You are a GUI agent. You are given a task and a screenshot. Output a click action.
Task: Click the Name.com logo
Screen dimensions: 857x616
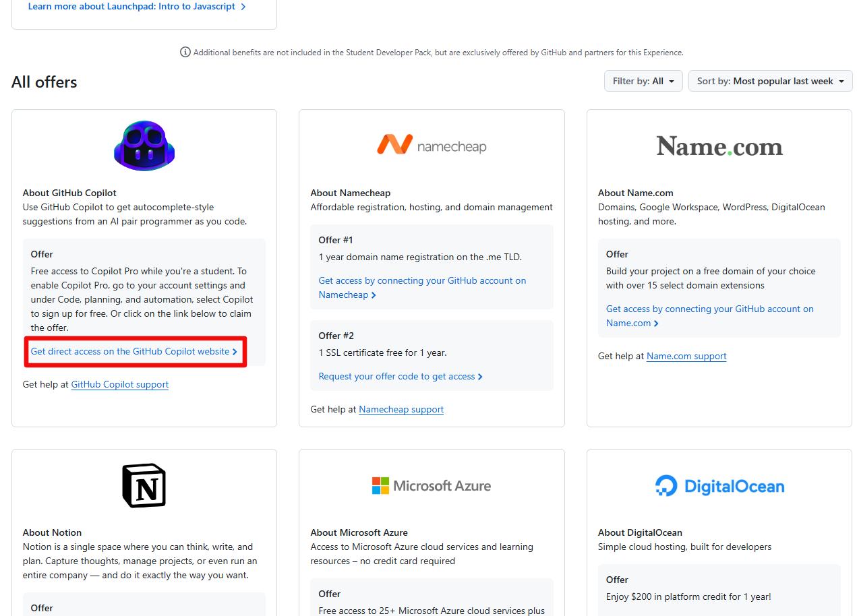pyautogui.click(x=719, y=146)
